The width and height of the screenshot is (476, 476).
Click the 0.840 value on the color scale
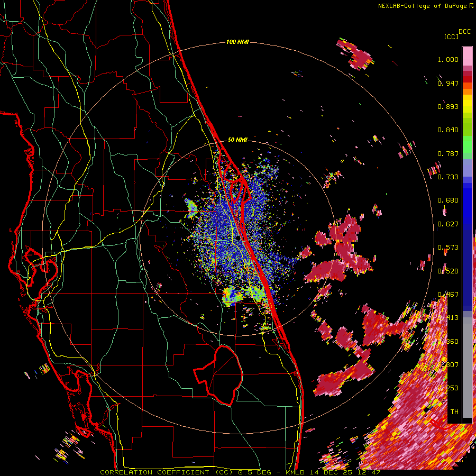click(x=448, y=130)
